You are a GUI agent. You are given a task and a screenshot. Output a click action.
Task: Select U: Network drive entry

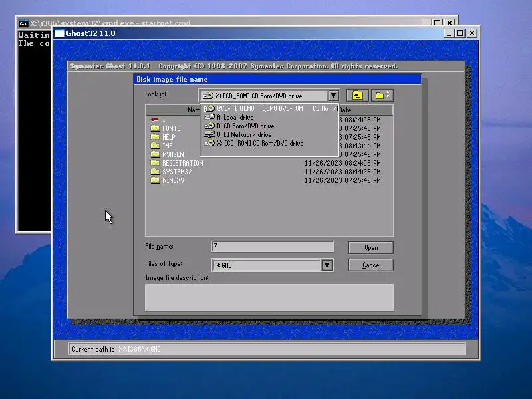coord(270,135)
